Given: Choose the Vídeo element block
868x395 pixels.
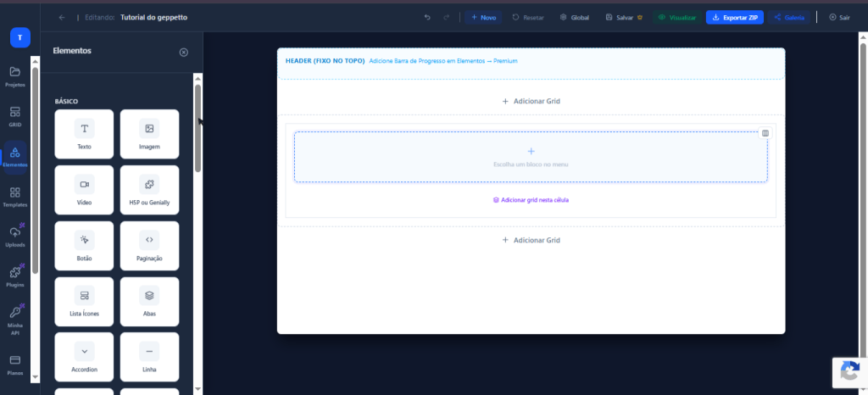Looking at the screenshot, I should tap(84, 190).
